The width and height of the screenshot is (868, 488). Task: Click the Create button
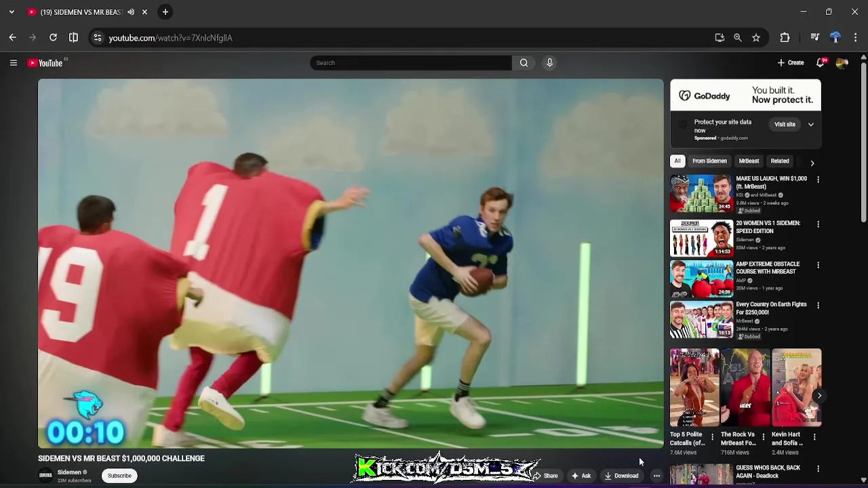(791, 63)
